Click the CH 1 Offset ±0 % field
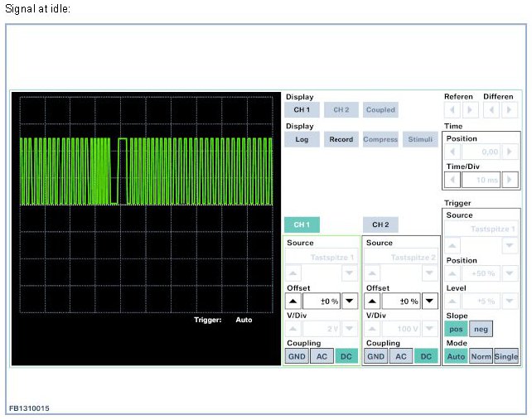532x420 pixels. (x=322, y=301)
